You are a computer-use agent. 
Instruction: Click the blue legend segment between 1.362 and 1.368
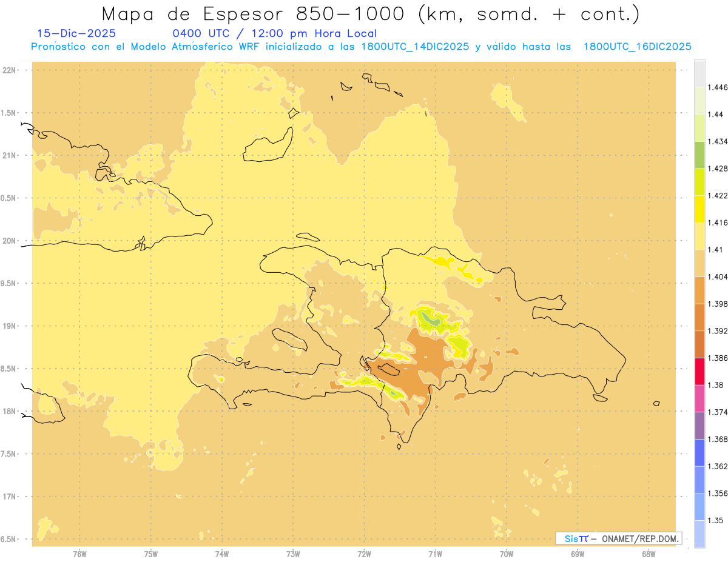click(x=699, y=453)
